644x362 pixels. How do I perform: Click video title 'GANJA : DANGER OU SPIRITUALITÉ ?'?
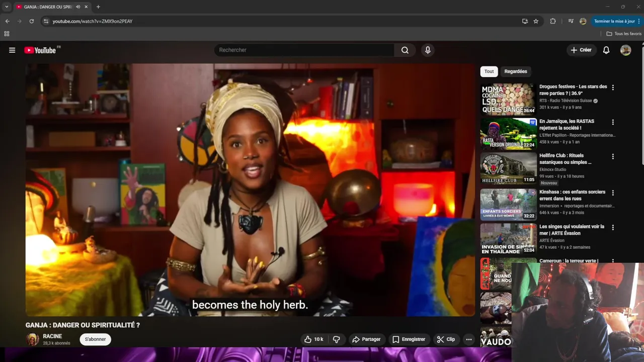coord(83,325)
